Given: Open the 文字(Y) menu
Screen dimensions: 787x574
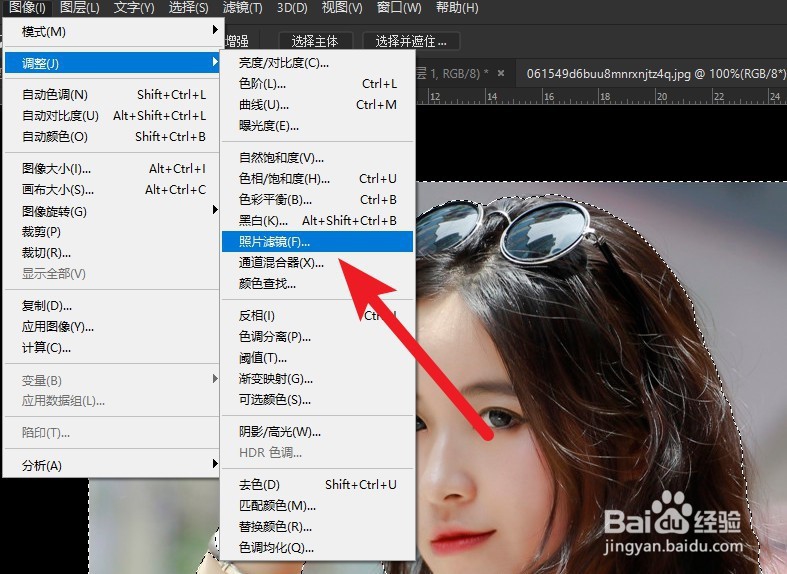Looking at the screenshot, I should tap(134, 8).
